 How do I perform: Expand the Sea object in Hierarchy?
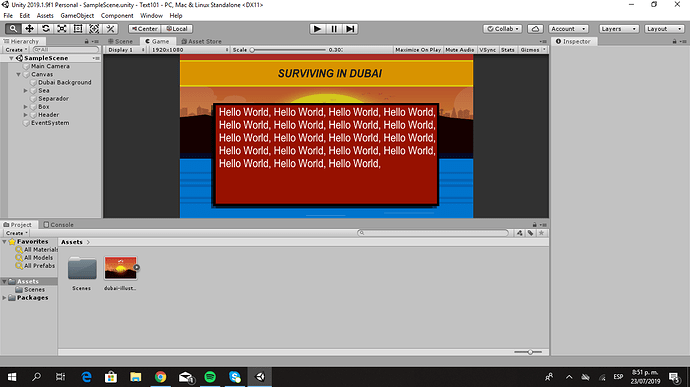[x=26, y=91]
